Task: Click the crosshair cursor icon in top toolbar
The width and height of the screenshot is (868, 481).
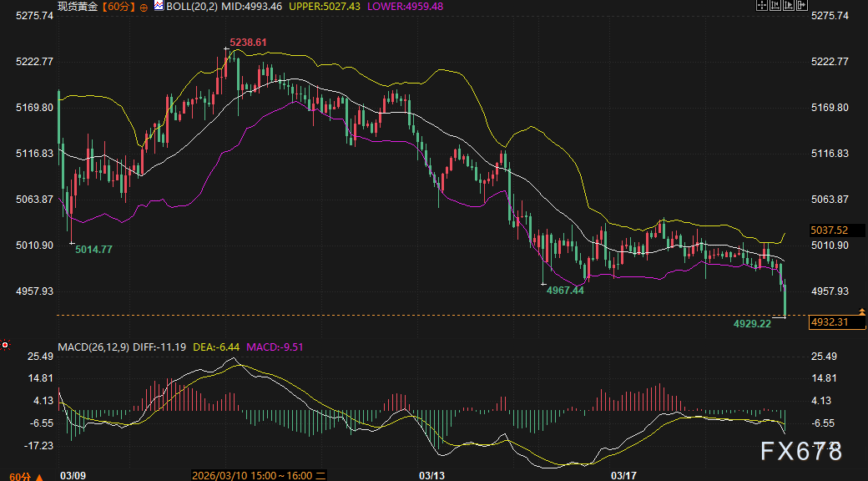Action: [761, 6]
